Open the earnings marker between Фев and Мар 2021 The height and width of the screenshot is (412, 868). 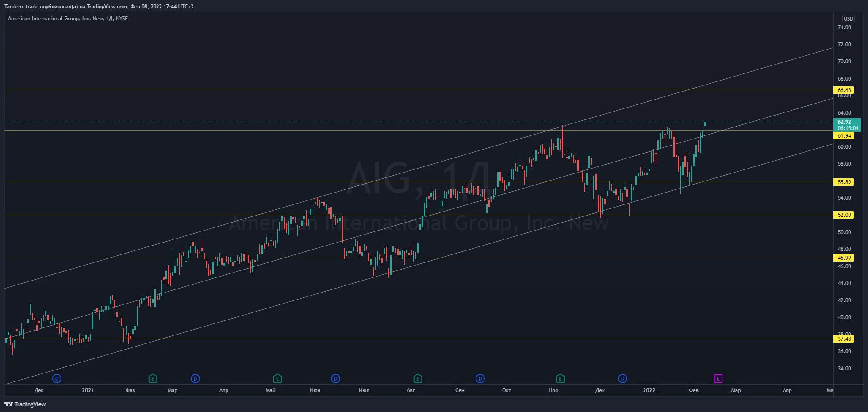(x=153, y=378)
